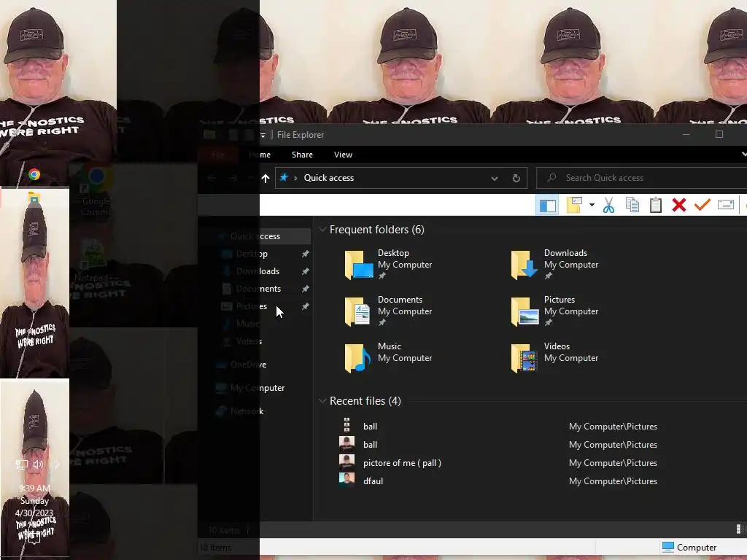Click the Refresh button in address bar
The image size is (747, 560).
516,179
